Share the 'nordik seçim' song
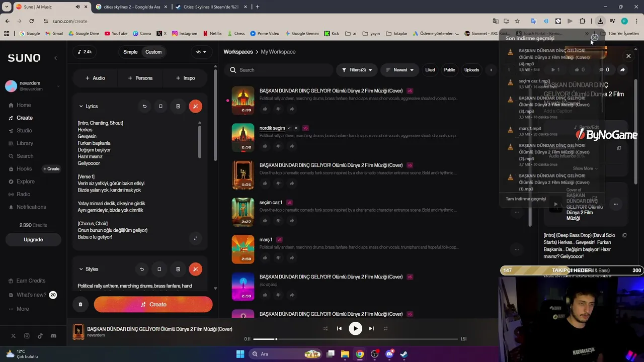Image resolution: width=644 pixels, height=362 pixels. pyautogui.click(x=292, y=146)
